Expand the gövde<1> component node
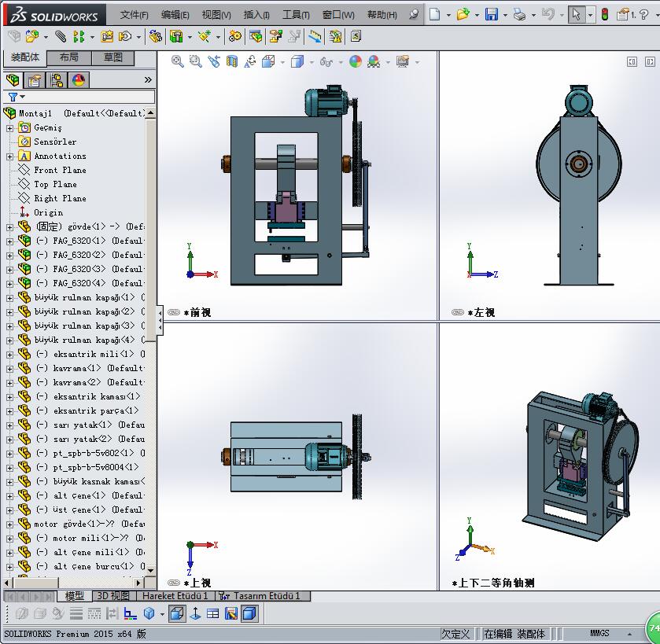 (x=9, y=227)
